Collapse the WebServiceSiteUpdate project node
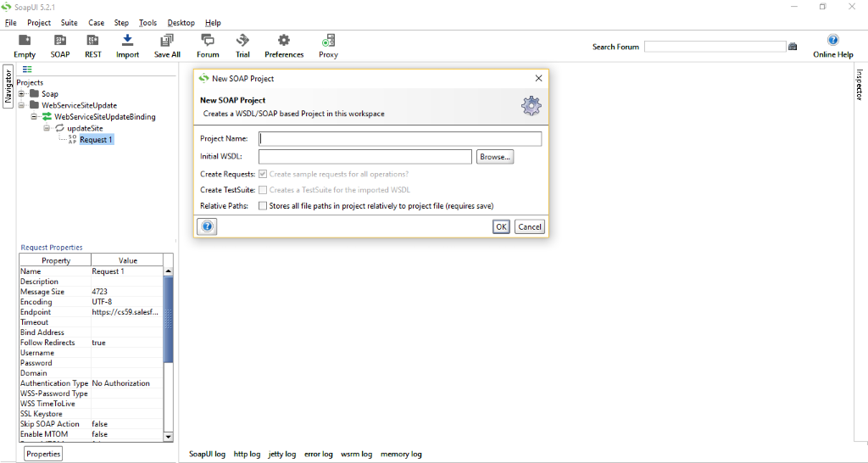The image size is (868, 463). pyautogui.click(x=21, y=105)
